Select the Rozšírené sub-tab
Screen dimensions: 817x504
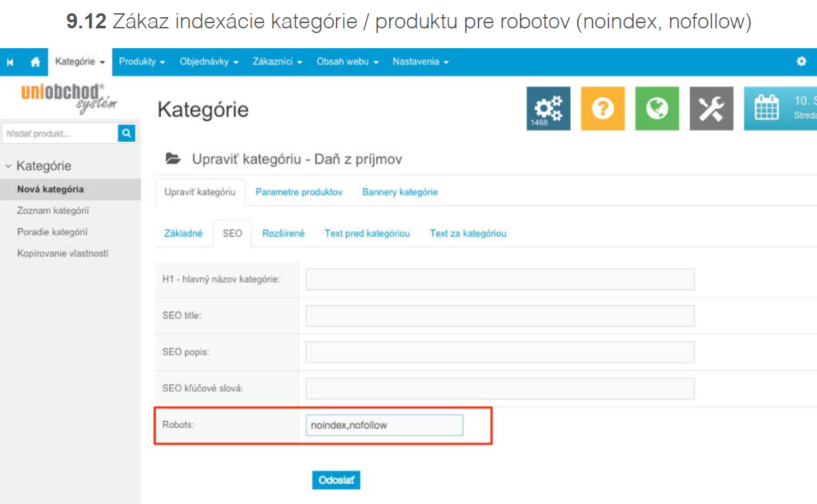tap(283, 234)
